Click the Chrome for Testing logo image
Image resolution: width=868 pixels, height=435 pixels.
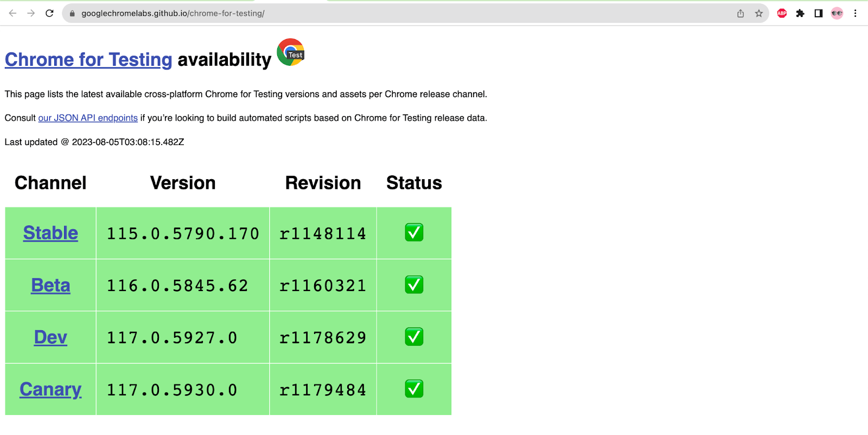pyautogui.click(x=291, y=52)
